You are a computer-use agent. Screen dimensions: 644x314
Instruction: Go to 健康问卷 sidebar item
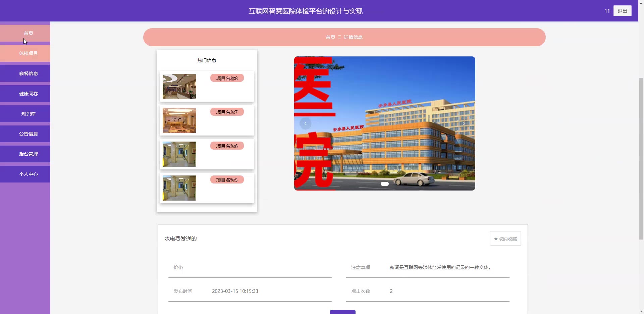coord(25,94)
